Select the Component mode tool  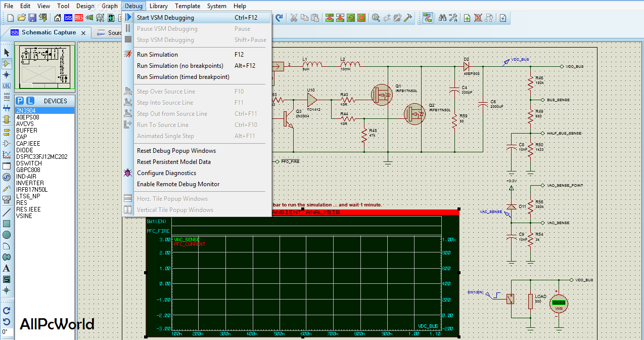tap(7, 64)
